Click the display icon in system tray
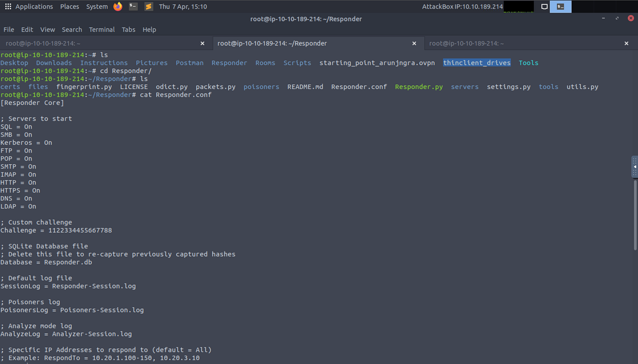The width and height of the screenshot is (638, 364). [544, 7]
